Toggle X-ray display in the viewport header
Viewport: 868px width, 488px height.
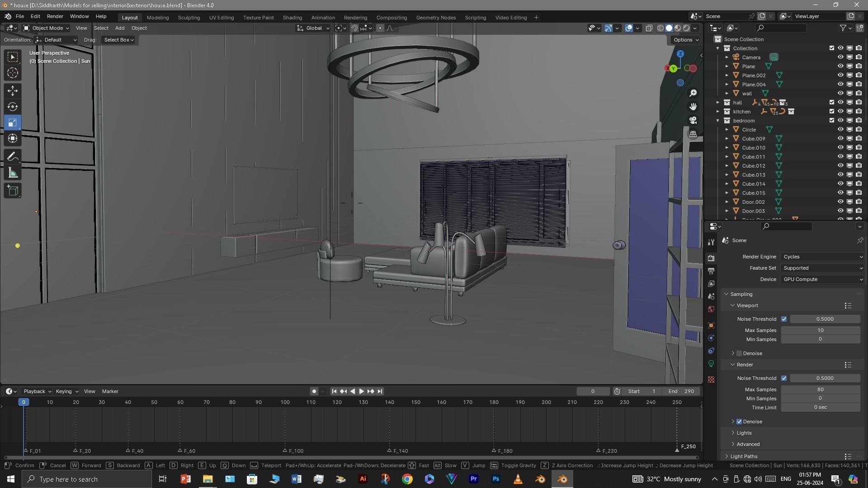tap(649, 28)
